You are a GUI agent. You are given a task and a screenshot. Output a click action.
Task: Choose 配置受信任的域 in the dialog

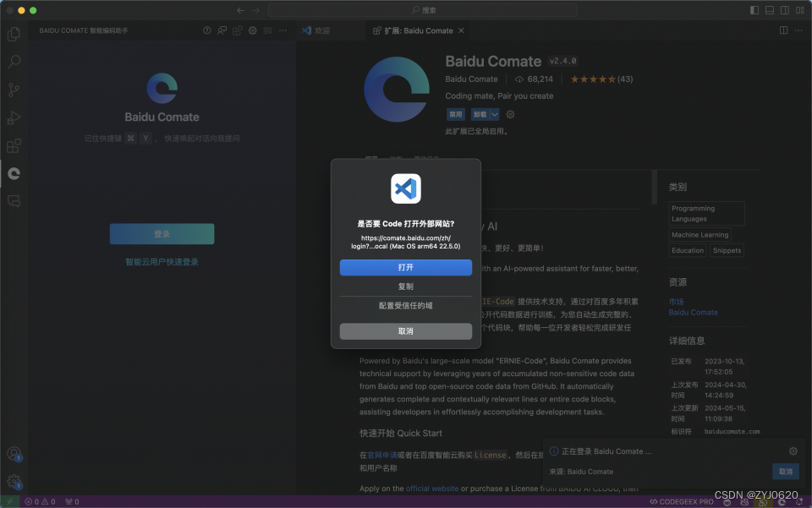coord(405,306)
